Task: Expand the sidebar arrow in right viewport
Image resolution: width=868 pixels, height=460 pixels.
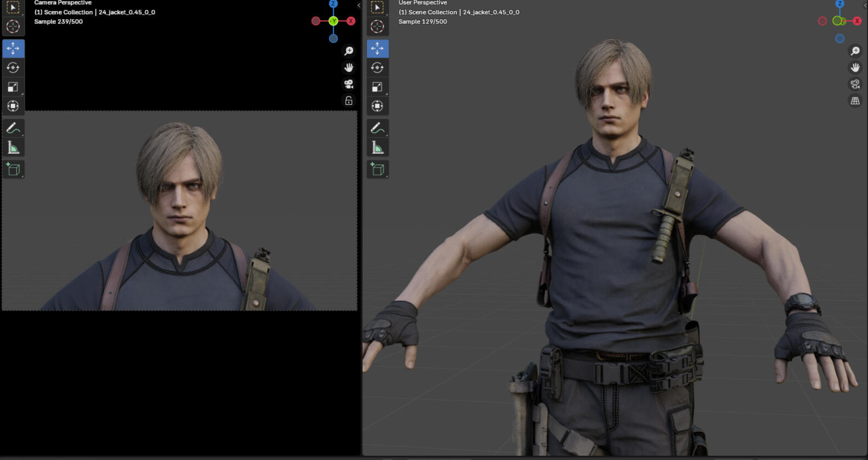Action: 865,5
